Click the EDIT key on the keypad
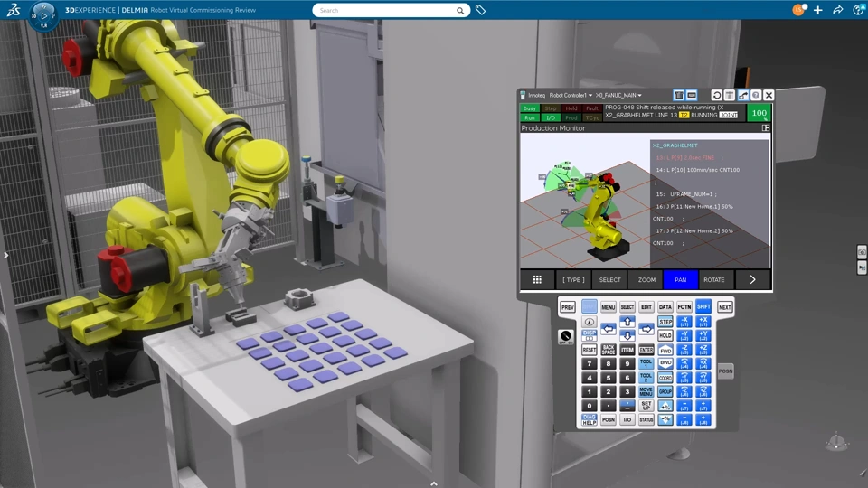 [646, 307]
